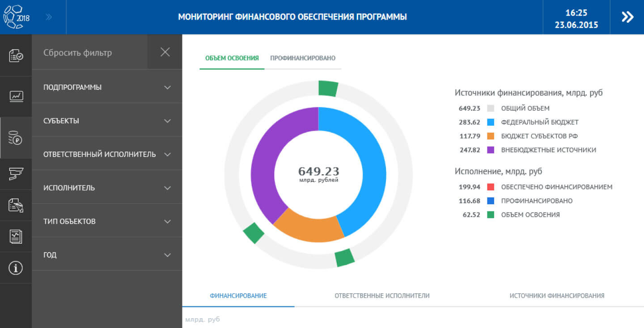Open the ТИП ОБЪЕКТОВ filter dropdown
Image resolution: width=644 pixels, height=328 pixels.
pyautogui.click(x=107, y=221)
